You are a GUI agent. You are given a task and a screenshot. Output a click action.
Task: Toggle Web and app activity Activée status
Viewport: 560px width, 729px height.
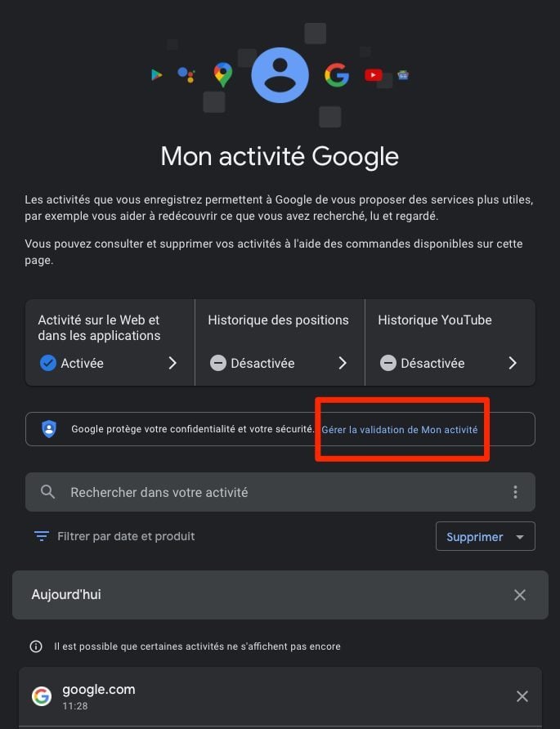coord(71,363)
